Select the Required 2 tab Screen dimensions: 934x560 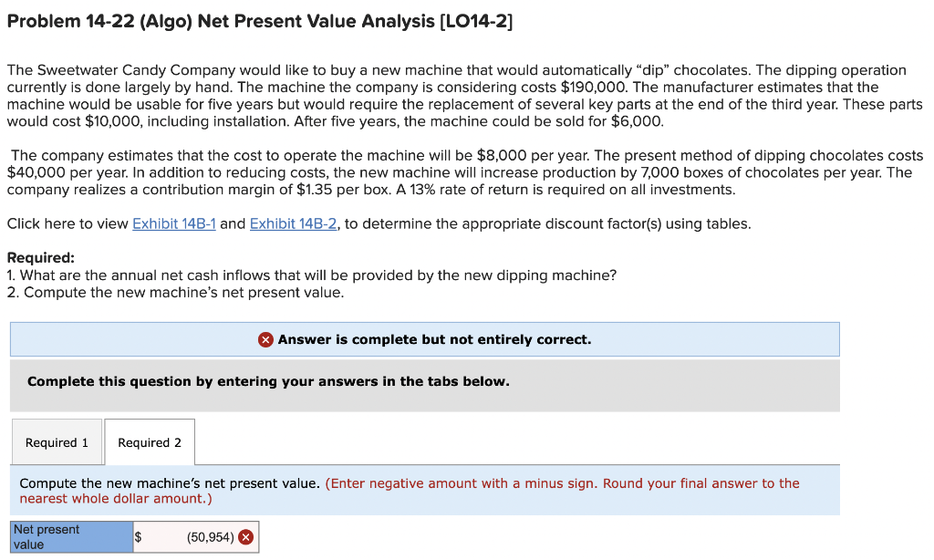(150, 442)
